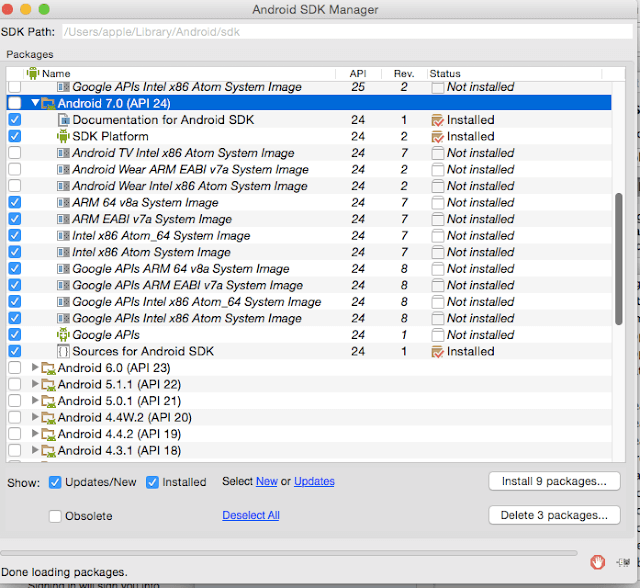Click the red stop hand icon

(x=597, y=562)
